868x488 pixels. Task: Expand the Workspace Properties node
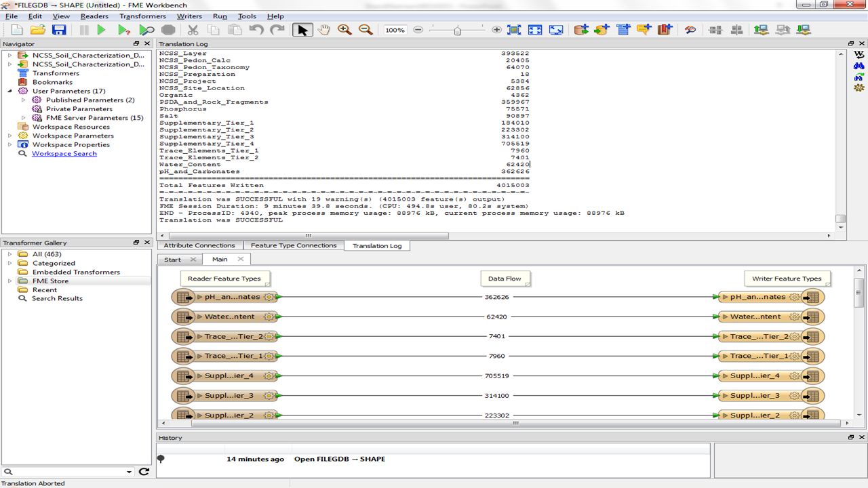click(x=9, y=144)
